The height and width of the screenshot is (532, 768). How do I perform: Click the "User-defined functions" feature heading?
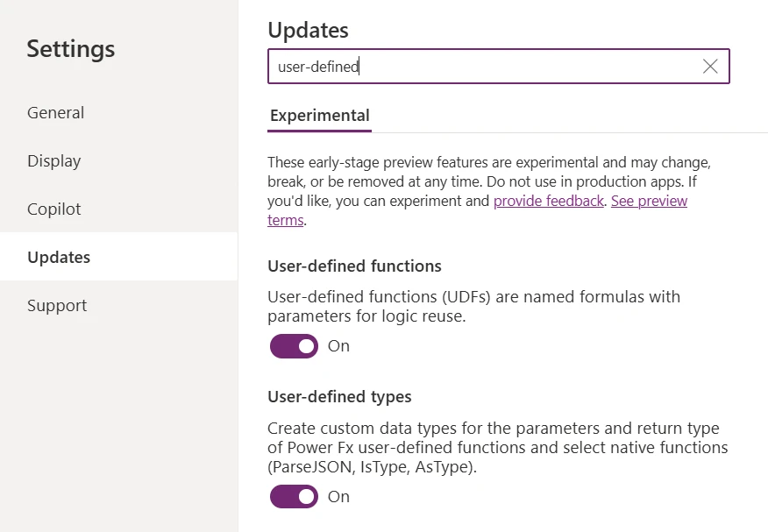coord(354,266)
